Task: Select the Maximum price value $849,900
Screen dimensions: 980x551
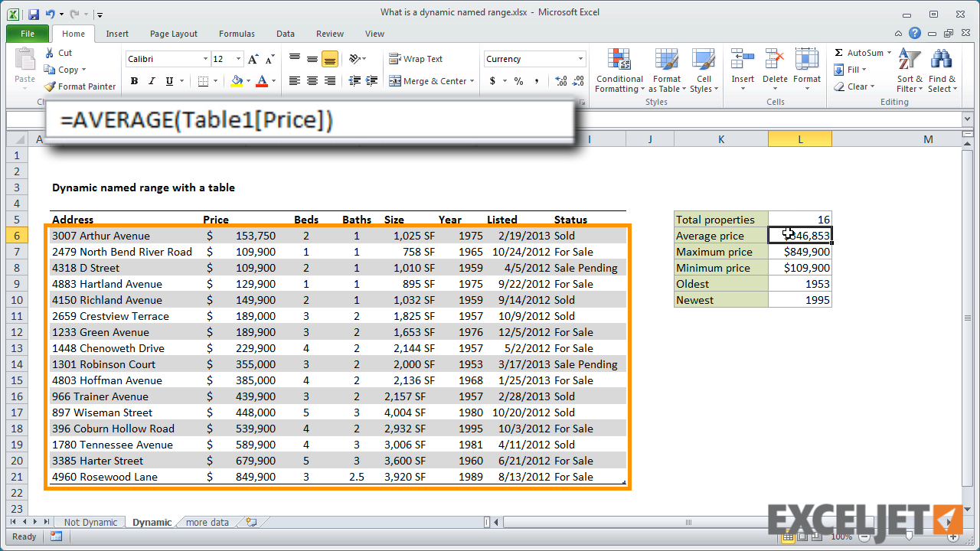Action: (800, 252)
